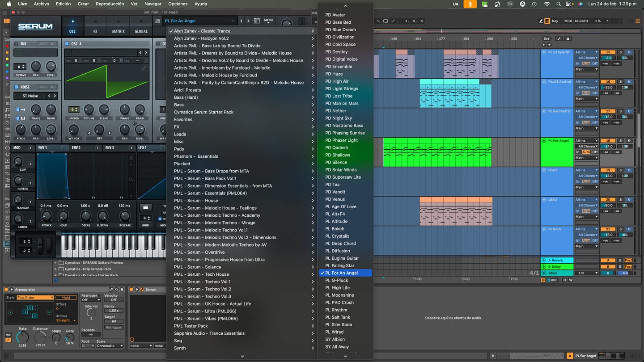
Task: Toggle the SUB oscillator on
Action: (17, 44)
